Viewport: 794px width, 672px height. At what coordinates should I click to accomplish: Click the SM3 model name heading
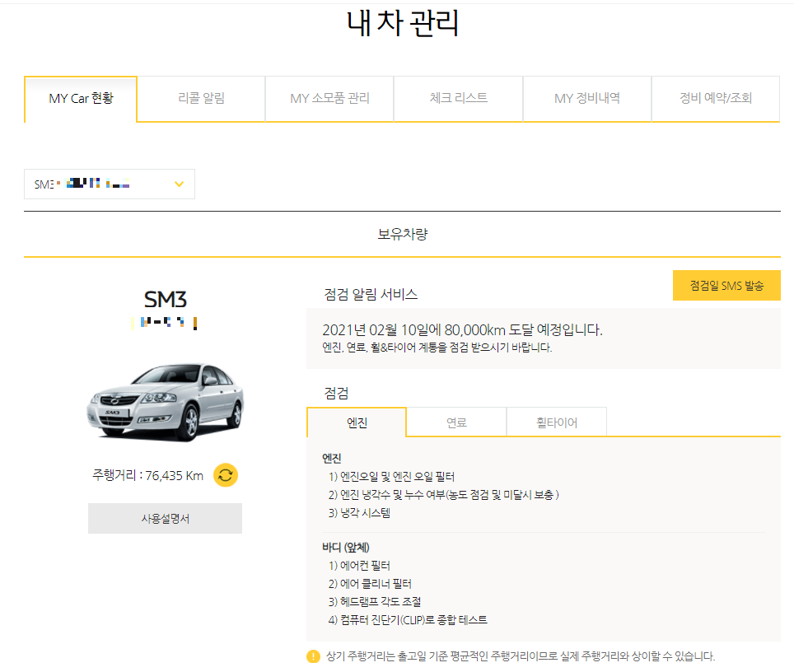pyautogui.click(x=165, y=299)
